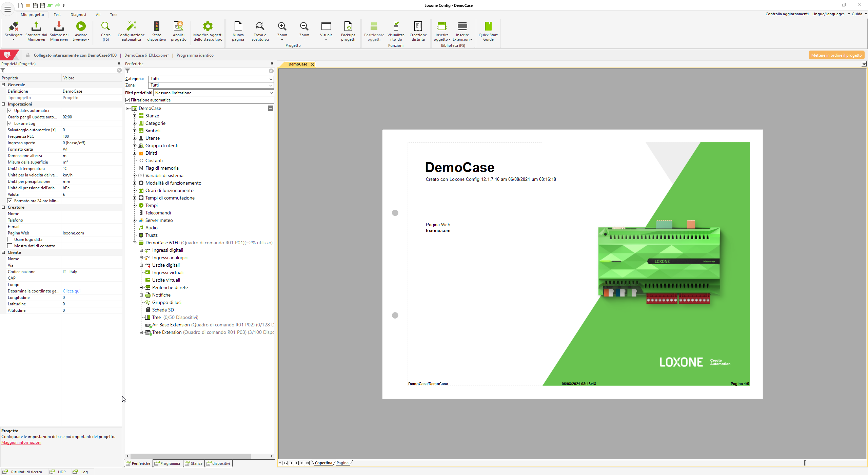868x475 pixels.
Task: Switch to the Programma bottom tab
Action: (167, 463)
